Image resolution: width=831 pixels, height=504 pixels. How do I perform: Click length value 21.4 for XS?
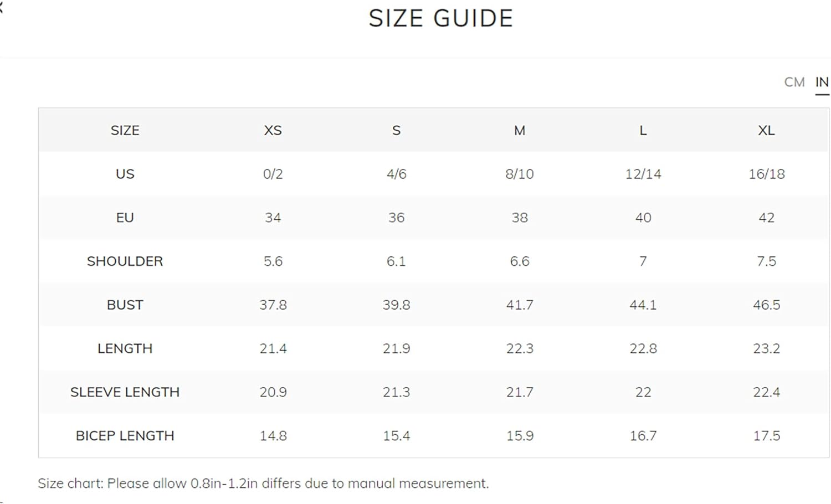tap(273, 349)
